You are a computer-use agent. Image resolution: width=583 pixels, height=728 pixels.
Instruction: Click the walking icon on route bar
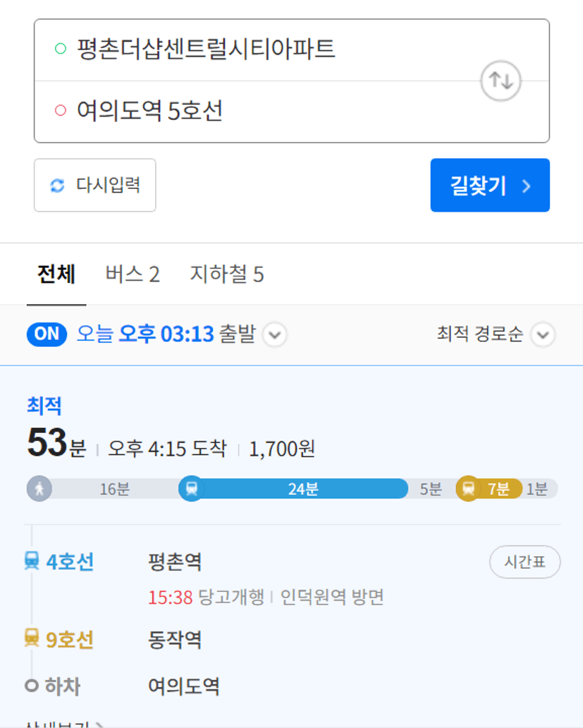point(39,488)
